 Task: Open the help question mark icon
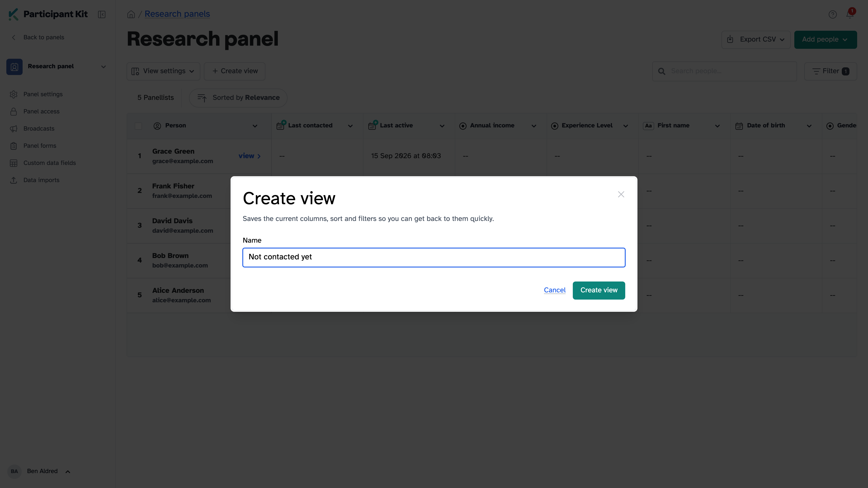tap(833, 14)
